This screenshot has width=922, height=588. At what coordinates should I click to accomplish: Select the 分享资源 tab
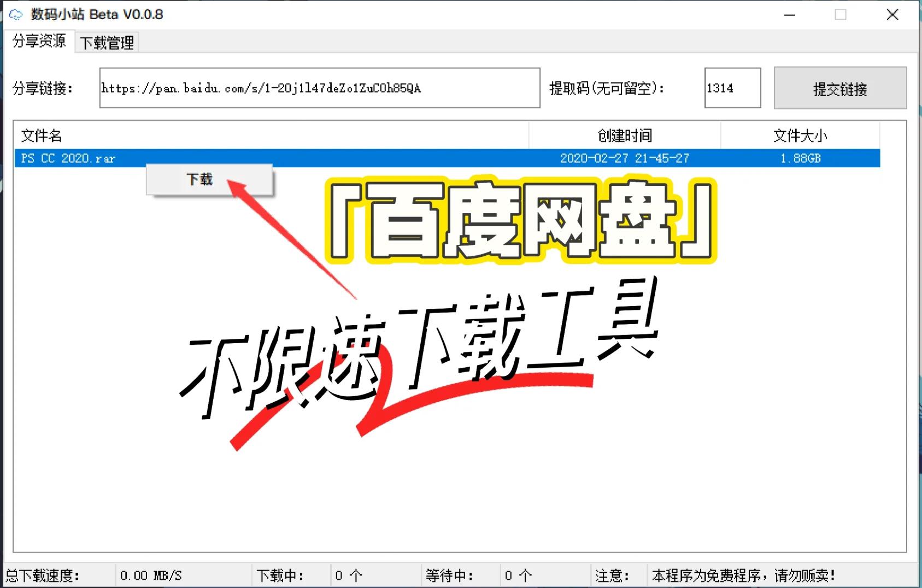click(x=38, y=41)
